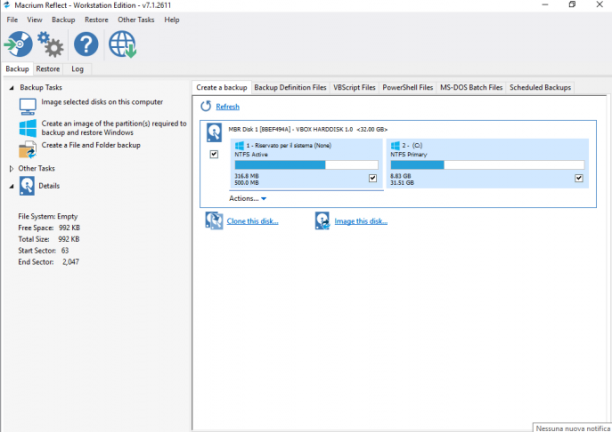Open the Backup menu

coord(63,20)
